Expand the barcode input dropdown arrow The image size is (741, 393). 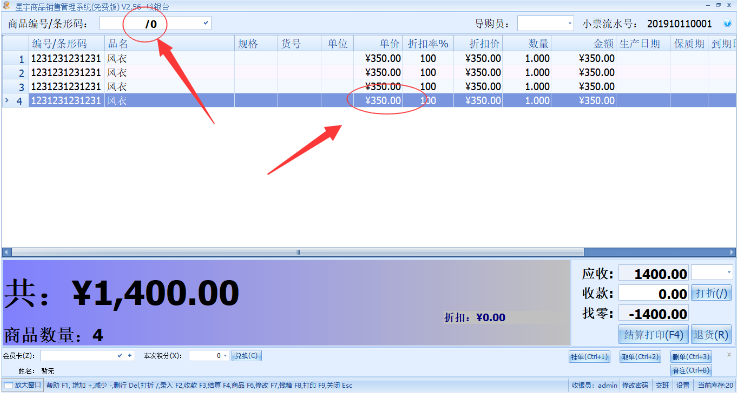coord(206,23)
